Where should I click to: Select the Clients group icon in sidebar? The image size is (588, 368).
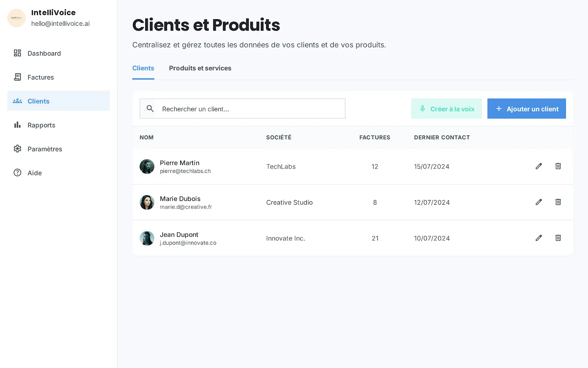pyautogui.click(x=17, y=101)
